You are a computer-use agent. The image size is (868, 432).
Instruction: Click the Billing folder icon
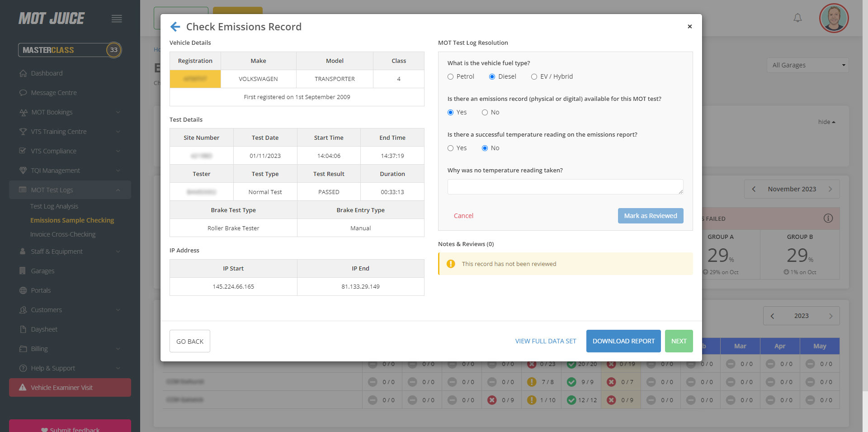coord(23,349)
